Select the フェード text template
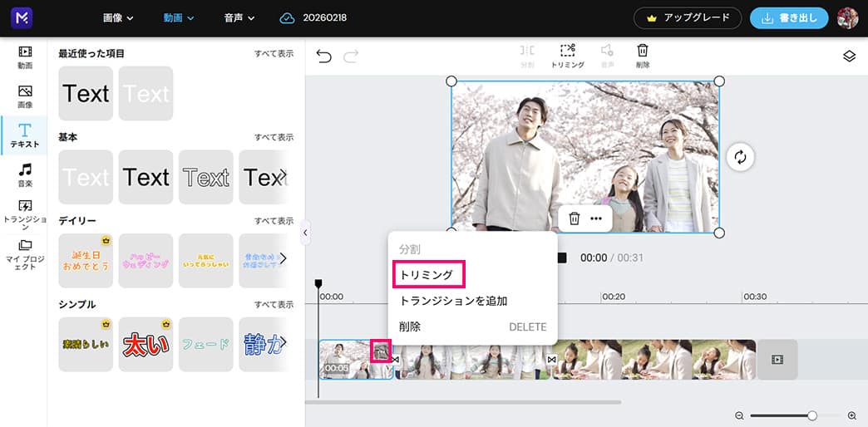This screenshot has width=868, height=427. tap(206, 344)
